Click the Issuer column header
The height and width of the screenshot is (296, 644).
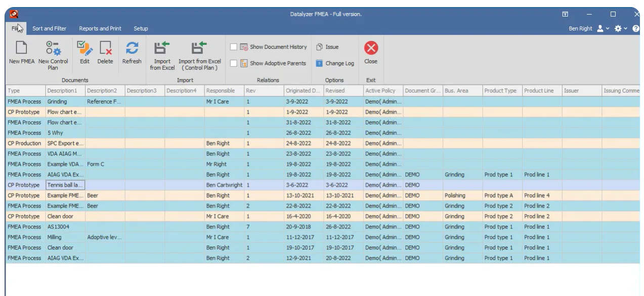tap(582, 91)
